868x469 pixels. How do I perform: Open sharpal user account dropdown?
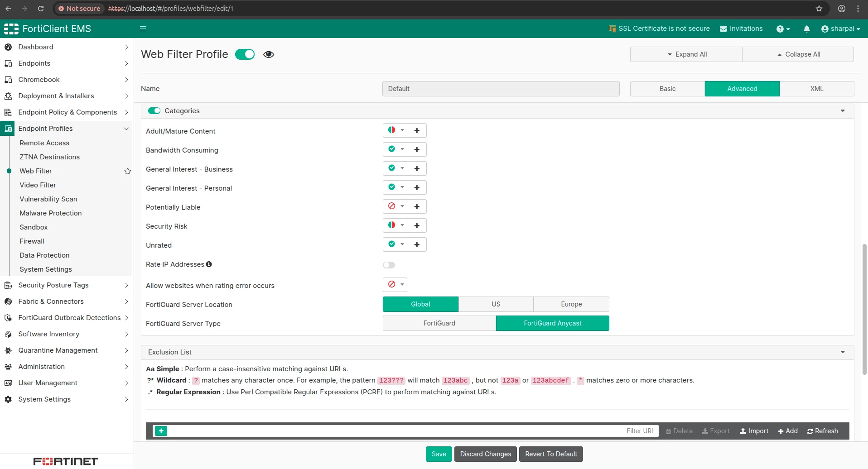point(840,29)
